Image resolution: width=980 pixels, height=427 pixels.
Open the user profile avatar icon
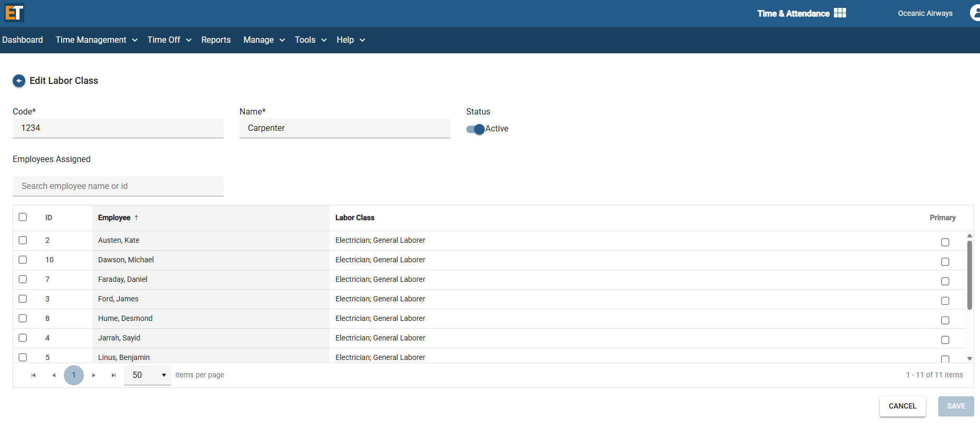click(x=975, y=13)
